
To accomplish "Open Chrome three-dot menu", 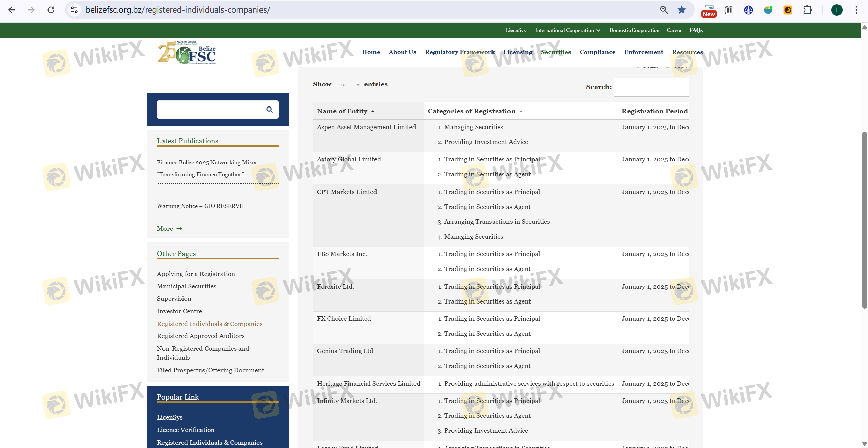I will tap(856, 10).
